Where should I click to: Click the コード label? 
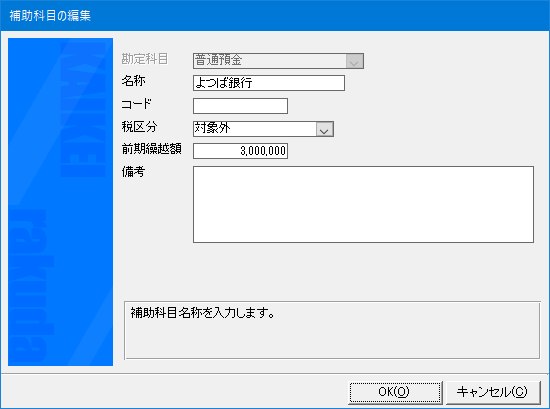[136, 104]
